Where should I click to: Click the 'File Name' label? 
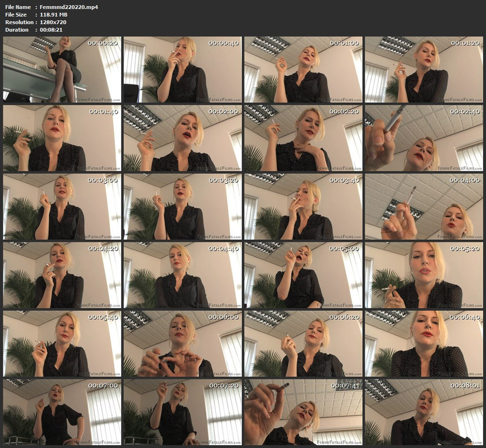coord(18,7)
